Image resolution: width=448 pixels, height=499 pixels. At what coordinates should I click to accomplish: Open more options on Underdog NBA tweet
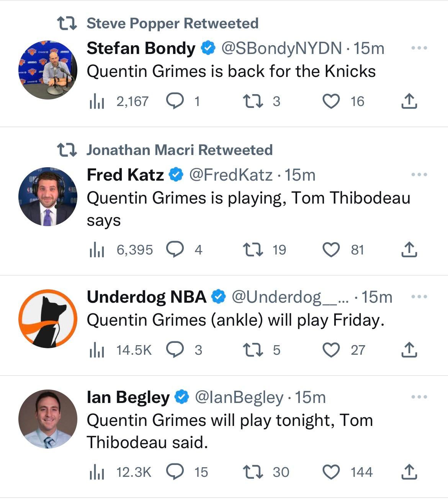pos(419,297)
